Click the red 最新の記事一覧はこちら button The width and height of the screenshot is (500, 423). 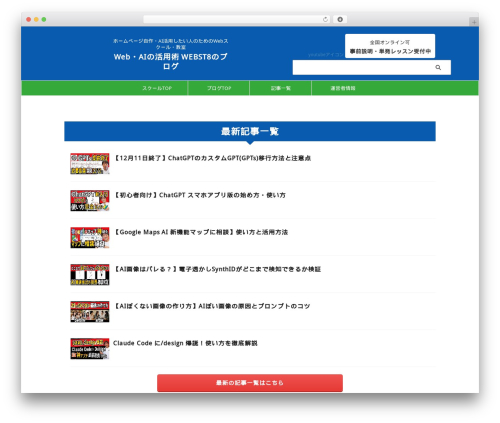point(250,383)
